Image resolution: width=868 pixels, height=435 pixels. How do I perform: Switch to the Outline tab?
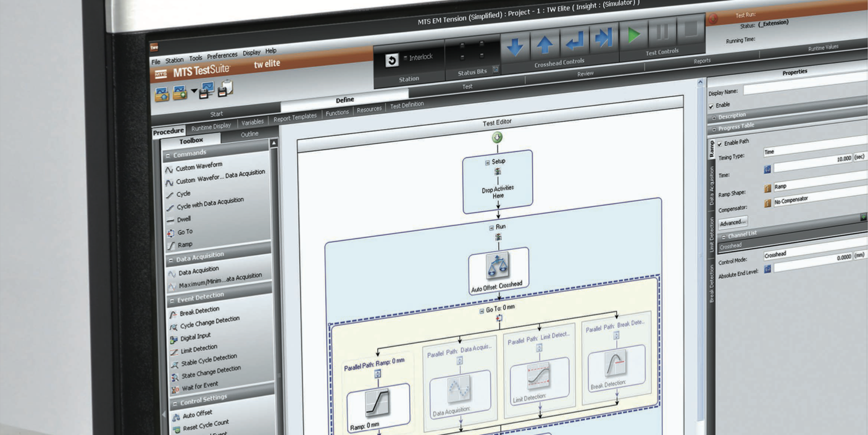pyautogui.click(x=249, y=134)
